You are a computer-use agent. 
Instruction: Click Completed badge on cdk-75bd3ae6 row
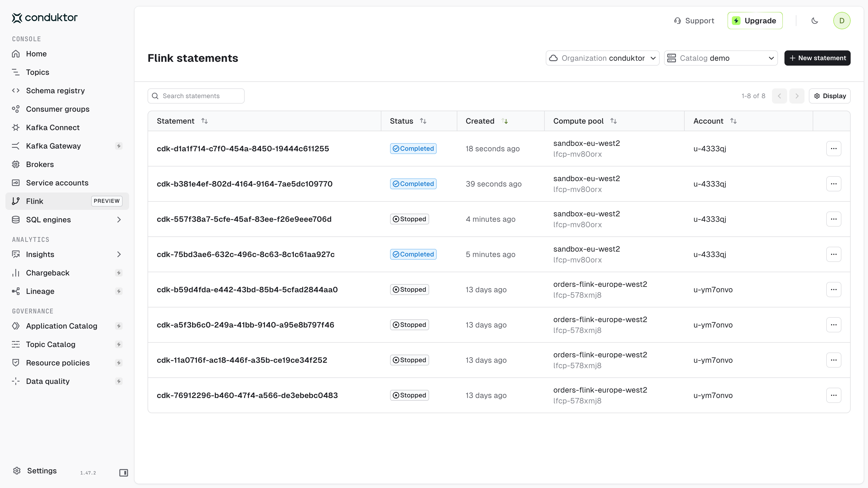(413, 254)
